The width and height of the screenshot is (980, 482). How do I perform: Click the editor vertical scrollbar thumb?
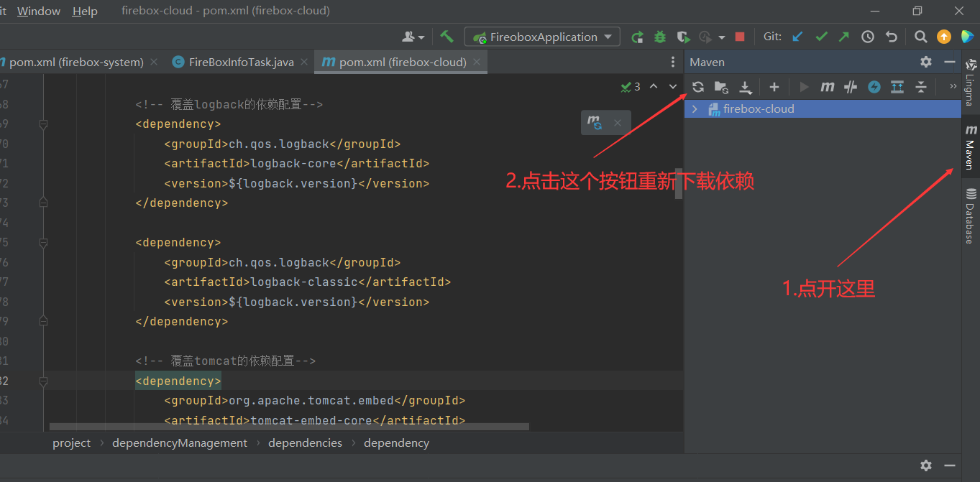(680, 182)
